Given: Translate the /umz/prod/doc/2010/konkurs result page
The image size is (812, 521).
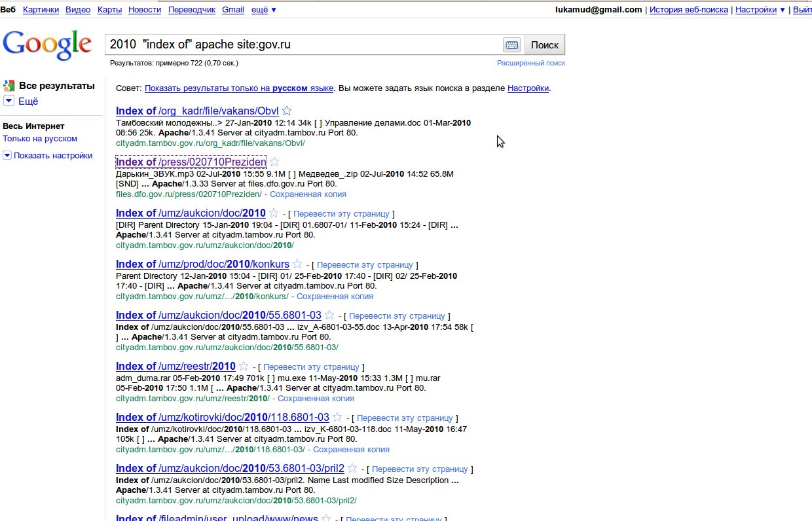Looking at the screenshot, I should (x=365, y=265).
